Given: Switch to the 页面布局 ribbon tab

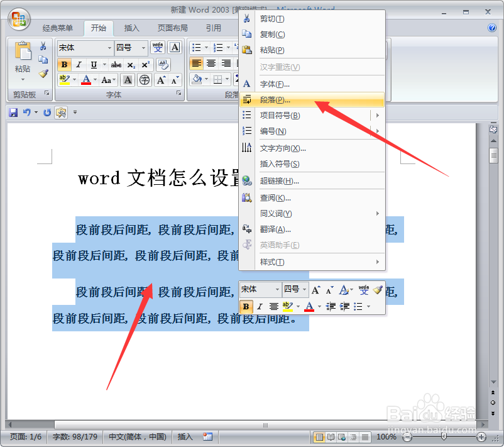Looking at the screenshot, I should point(172,28).
